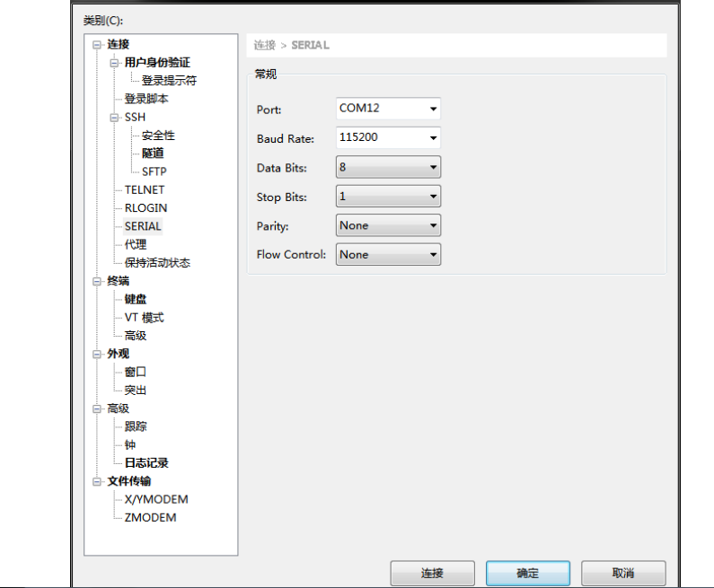The width and height of the screenshot is (714, 588).
Task: Open the Flow Control dropdown
Action: click(x=388, y=254)
